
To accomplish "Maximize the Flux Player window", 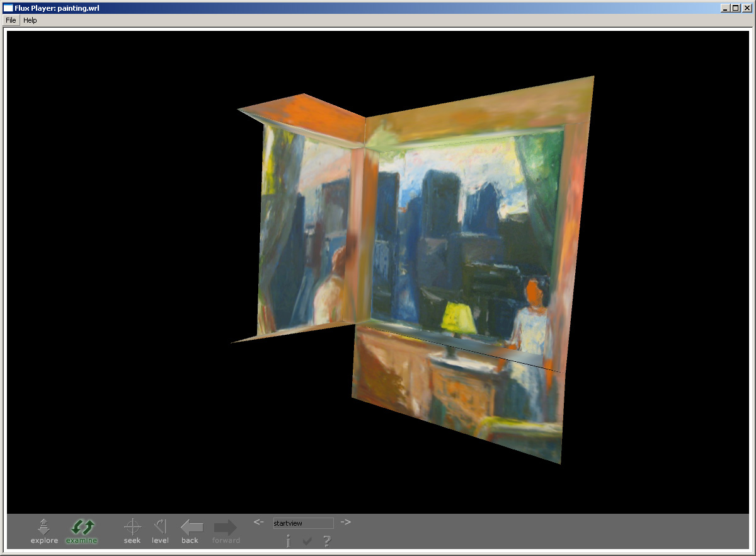I will tap(736, 8).
